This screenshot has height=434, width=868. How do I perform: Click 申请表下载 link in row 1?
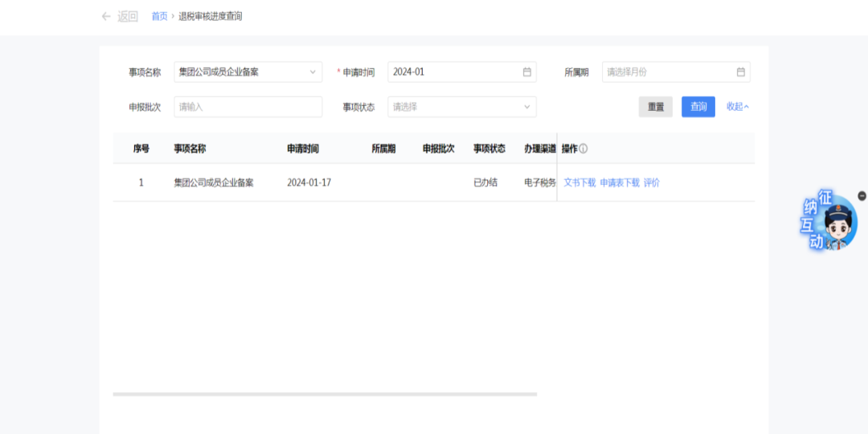tap(620, 182)
